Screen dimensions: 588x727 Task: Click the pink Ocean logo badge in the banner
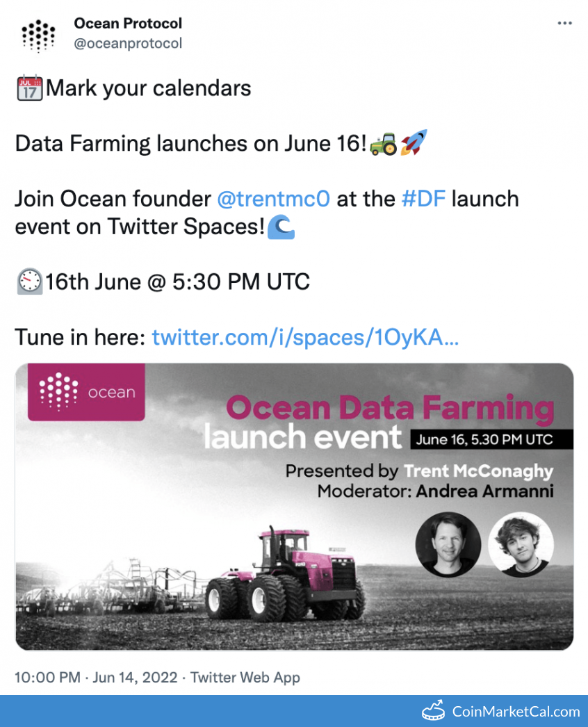pyautogui.click(x=86, y=392)
